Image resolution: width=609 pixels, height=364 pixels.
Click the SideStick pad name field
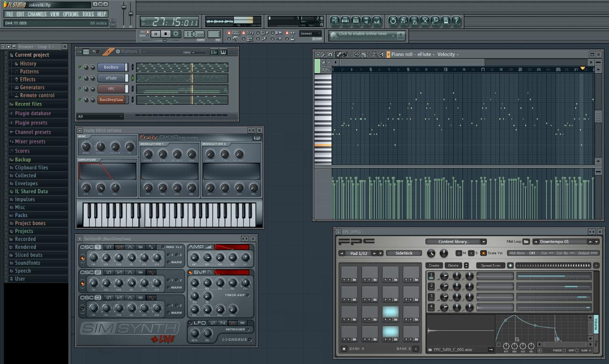(x=404, y=253)
